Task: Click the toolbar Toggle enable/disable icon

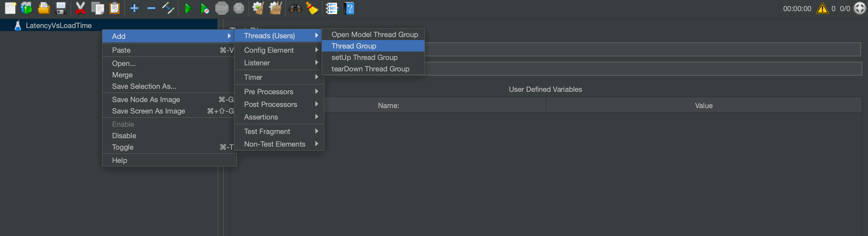Action: point(168,8)
